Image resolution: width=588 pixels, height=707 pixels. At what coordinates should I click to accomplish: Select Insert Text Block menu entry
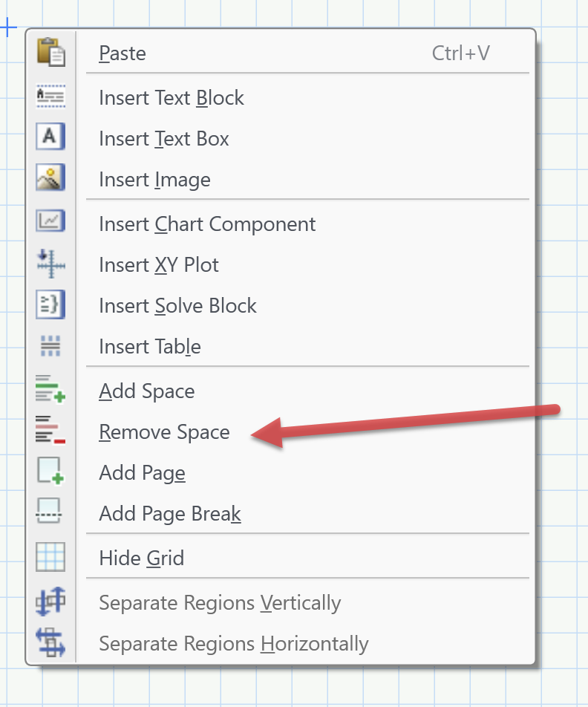click(171, 98)
